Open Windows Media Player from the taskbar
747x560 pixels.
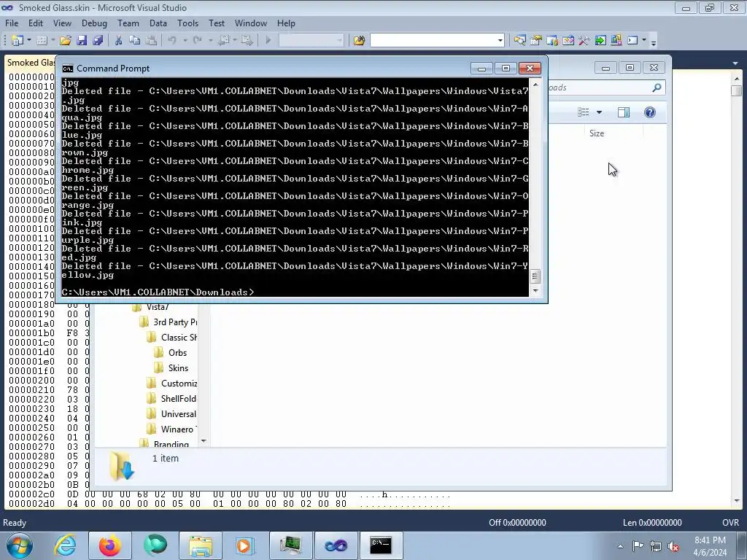(x=244, y=545)
